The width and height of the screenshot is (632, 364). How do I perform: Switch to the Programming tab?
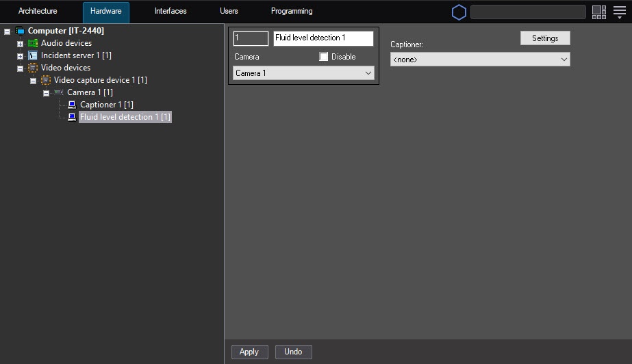292,12
